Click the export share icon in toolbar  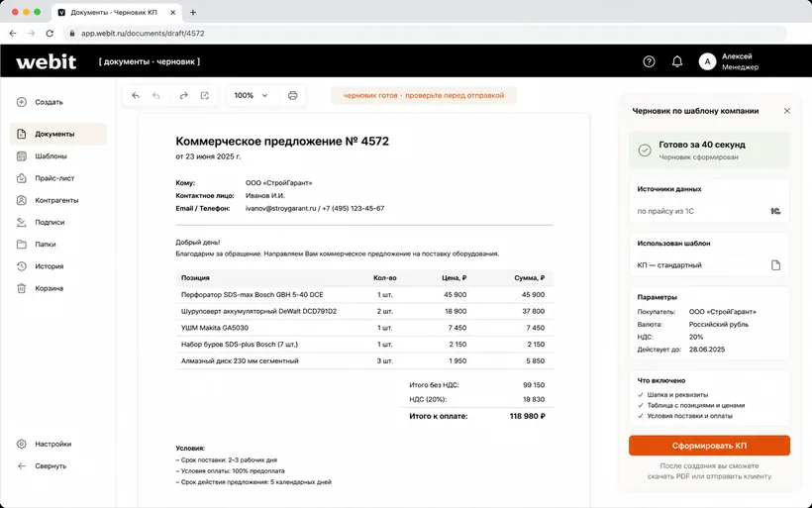tap(205, 95)
